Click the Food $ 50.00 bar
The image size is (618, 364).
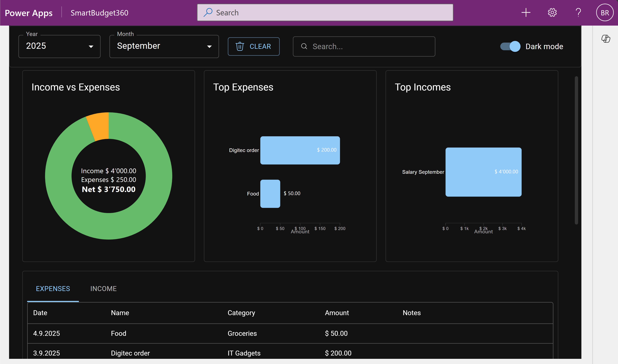click(270, 194)
